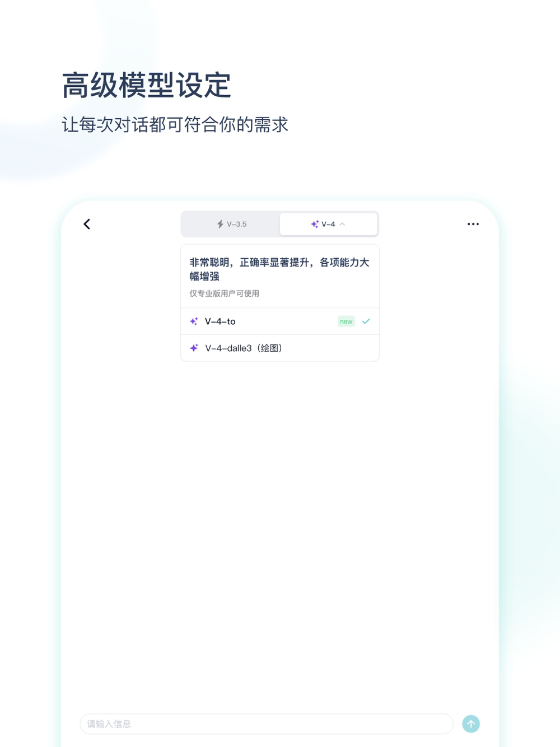Click the 高级模型设定 heading
This screenshot has width=560, height=747.
tap(147, 86)
